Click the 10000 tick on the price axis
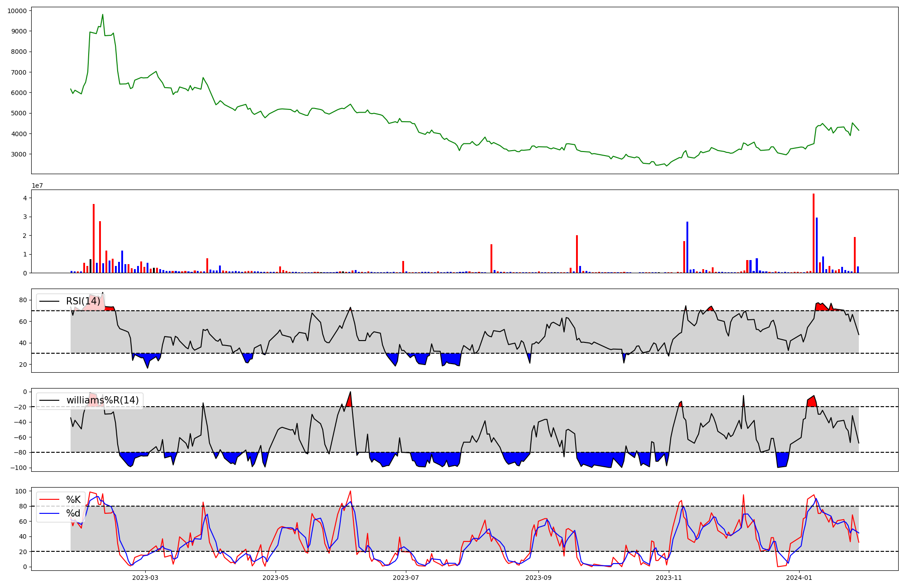 click(x=17, y=11)
